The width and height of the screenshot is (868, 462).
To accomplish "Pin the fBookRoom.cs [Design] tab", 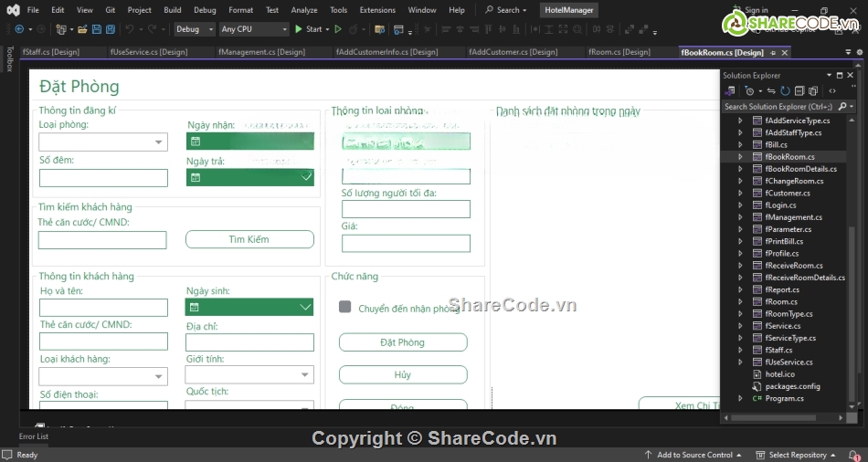I will [773, 53].
